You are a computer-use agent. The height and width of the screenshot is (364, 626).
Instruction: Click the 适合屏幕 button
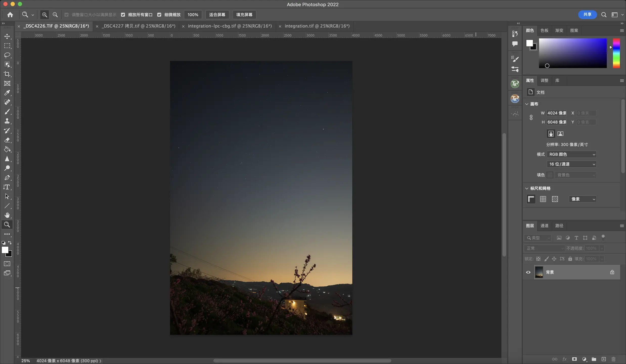(217, 15)
